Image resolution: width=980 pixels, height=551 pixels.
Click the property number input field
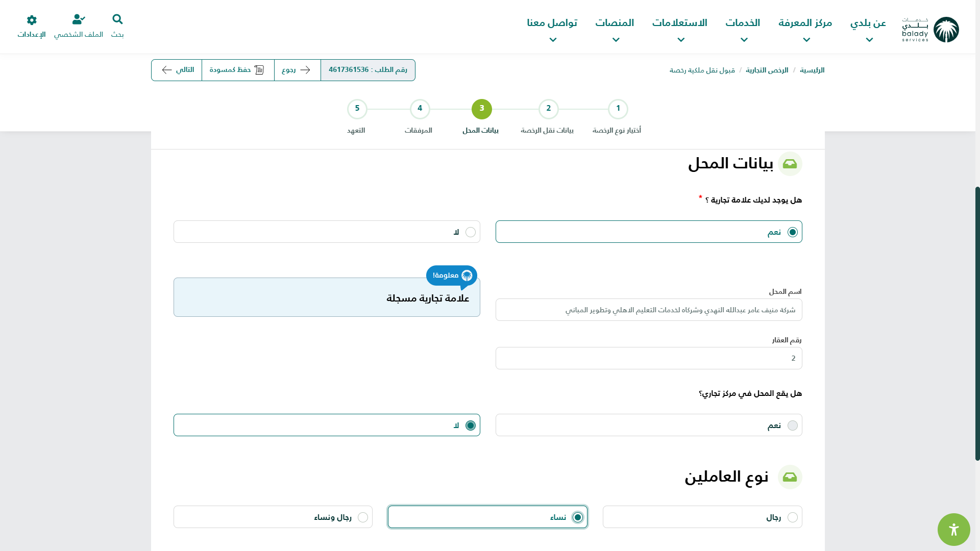tap(648, 358)
